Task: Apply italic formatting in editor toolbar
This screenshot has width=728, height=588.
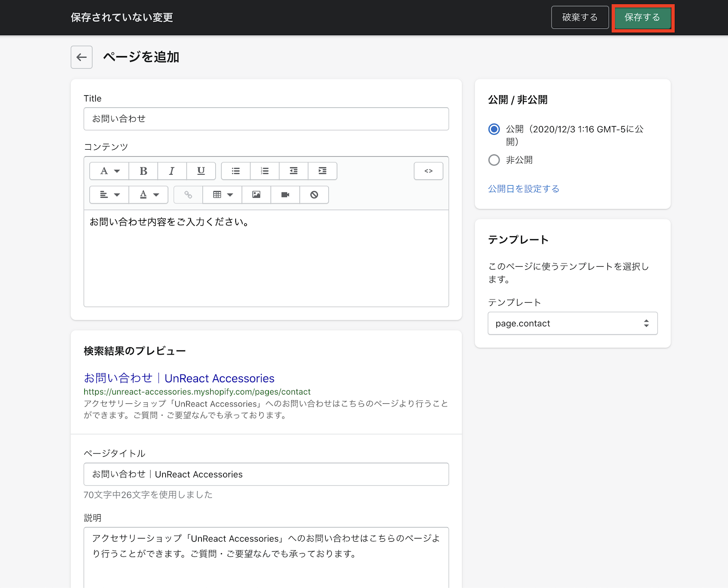Action: click(172, 171)
